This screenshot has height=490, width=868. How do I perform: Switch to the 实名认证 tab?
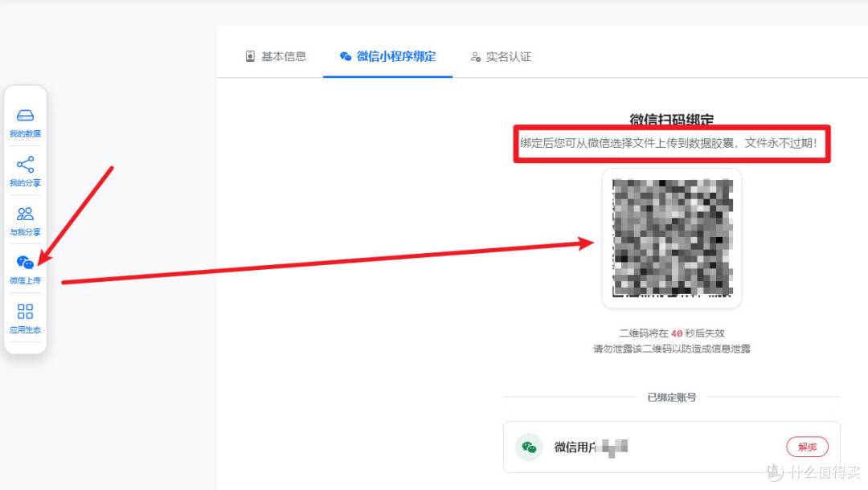(x=501, y=56)
